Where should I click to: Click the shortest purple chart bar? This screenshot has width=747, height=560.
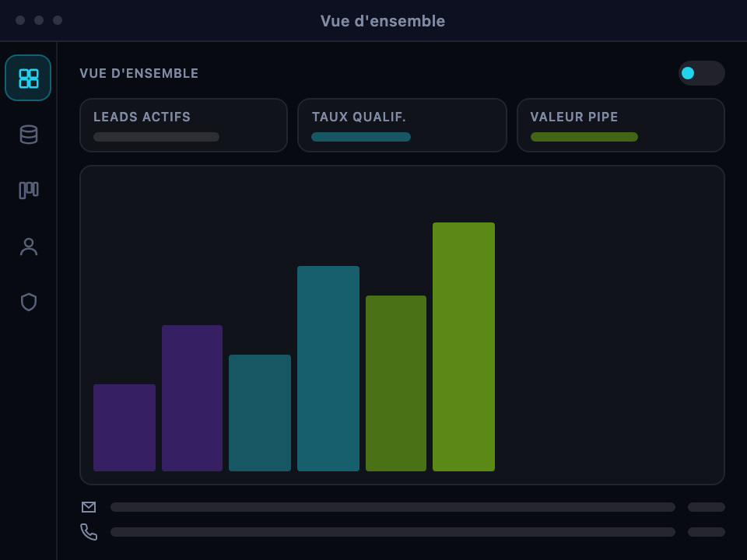[x=124, y=428]
